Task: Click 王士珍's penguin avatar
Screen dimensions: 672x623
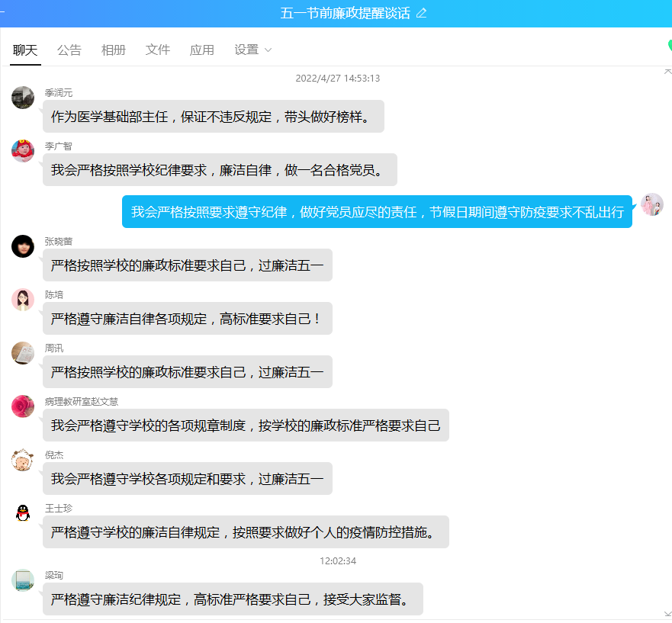Action: click(x=23, y=513)
